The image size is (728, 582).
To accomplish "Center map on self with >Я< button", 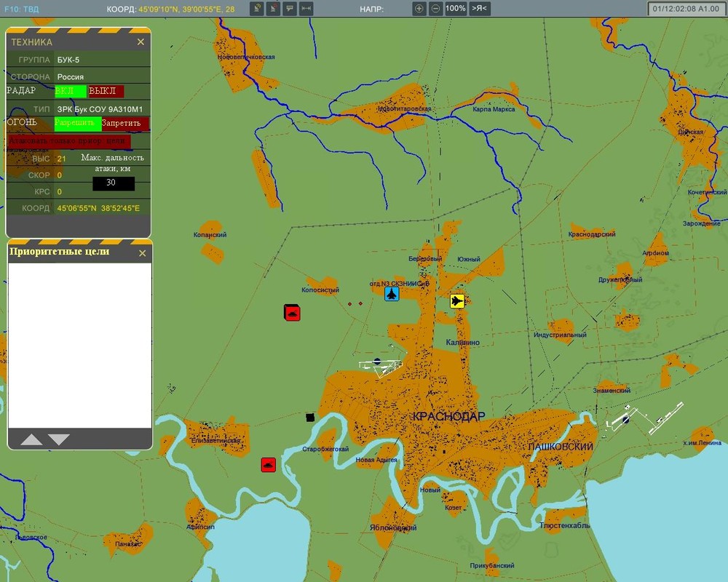I will click(x=480, y=8).
